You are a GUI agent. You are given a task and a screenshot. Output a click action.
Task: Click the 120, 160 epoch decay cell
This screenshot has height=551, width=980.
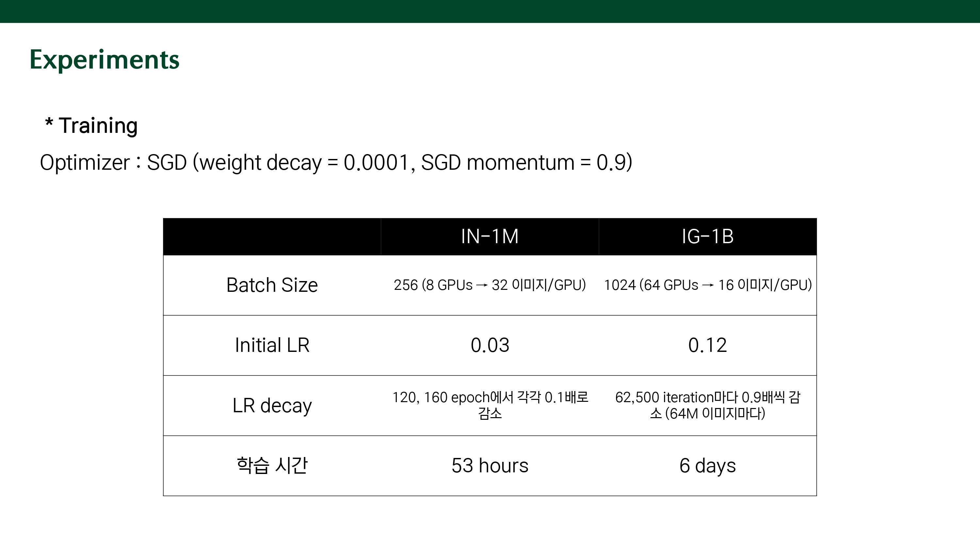click(490, 405)
